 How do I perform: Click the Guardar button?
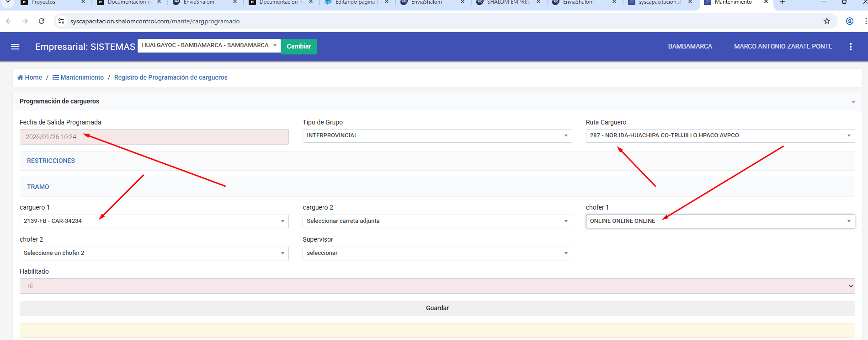pos(437,308)
